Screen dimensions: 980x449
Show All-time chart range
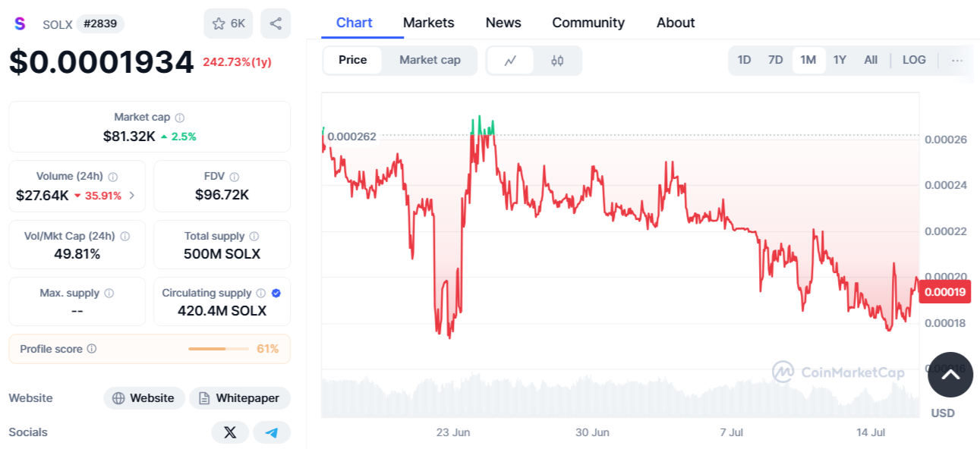871,60
